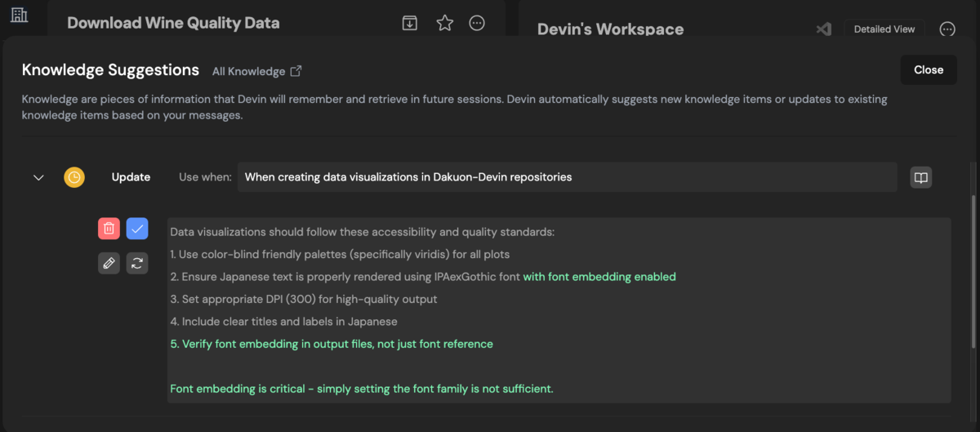Click the yellow pending clock icon
The image size is (980, 432).
pyautogui.click(x=74, y=177)
